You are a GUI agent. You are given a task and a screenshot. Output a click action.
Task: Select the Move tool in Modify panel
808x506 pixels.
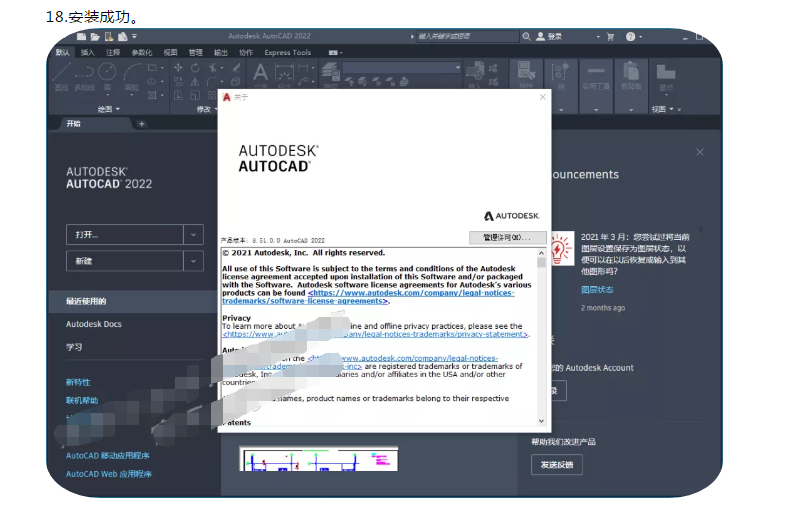(x=178, y=68)
